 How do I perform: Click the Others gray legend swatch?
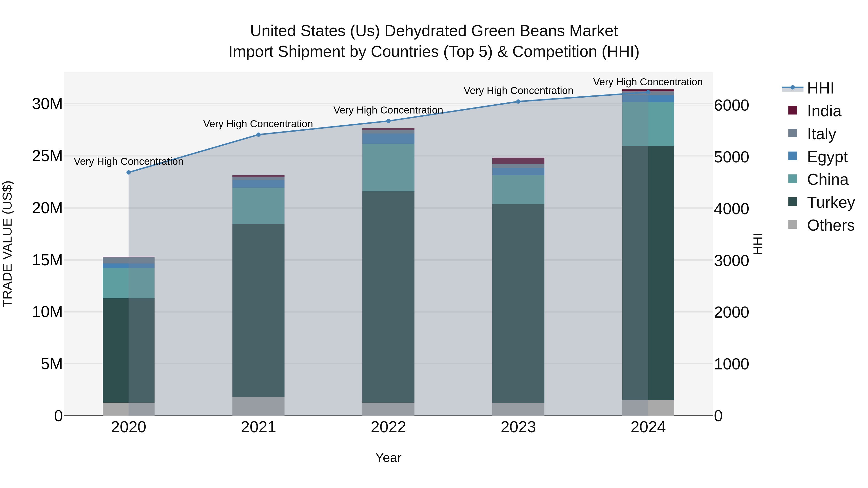pos(793,224)
